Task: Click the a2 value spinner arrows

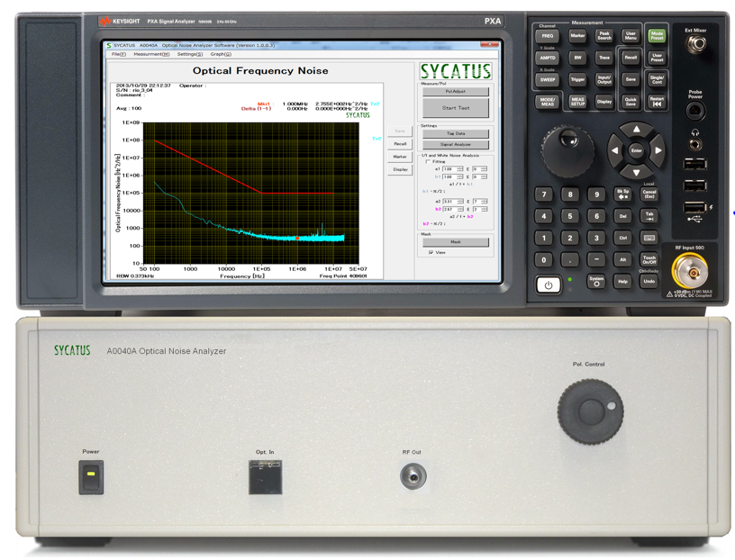Action: click(460, 202)
